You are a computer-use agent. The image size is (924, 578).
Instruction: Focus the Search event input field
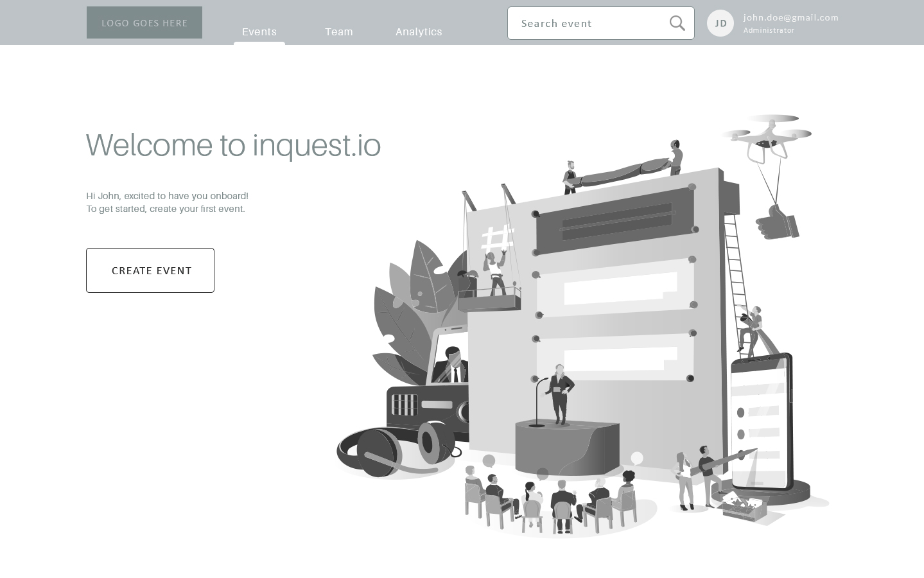coord(588,23)
